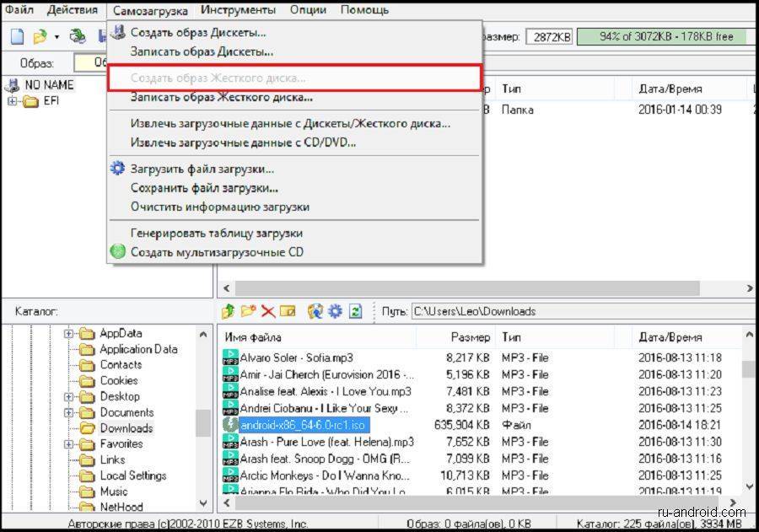Open the Инструменты menu
Image resolution: width=759 pixels, height=532 pixels.
[x=238, y=10]
